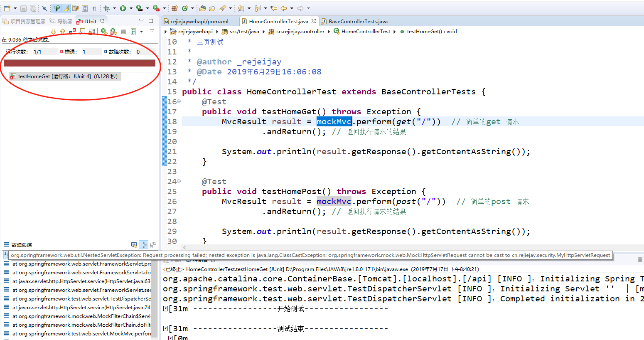The height and width of the screenshot is (340, 644).
Task: Click the External Tools run icon
Action: (x=156, y=8)
